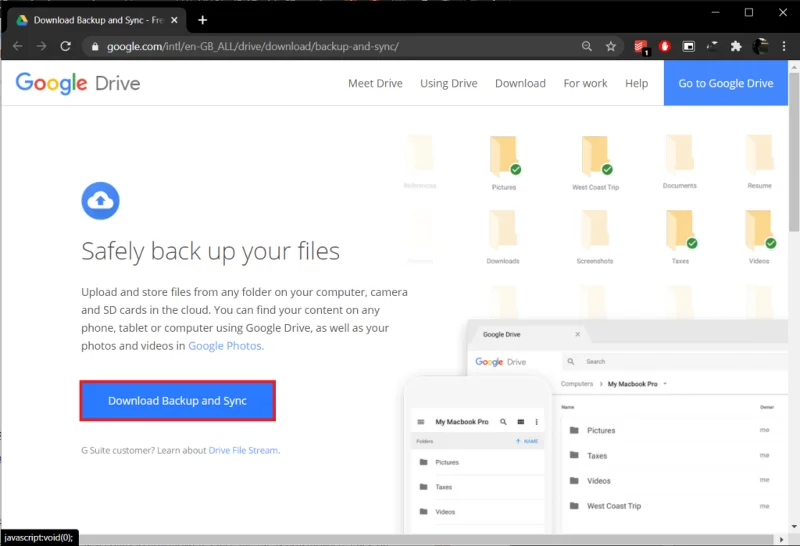Viewport: 800px width, 546px height.
Task: Click the picture-in-picture extension icon
Action: click(x=688, y=46)
